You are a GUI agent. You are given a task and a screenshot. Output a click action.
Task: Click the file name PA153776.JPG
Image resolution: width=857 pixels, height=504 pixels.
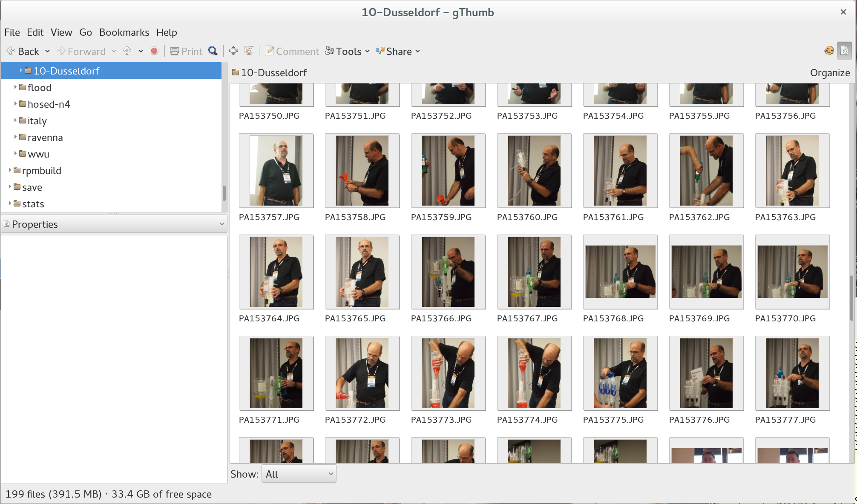tap(699, 420)
